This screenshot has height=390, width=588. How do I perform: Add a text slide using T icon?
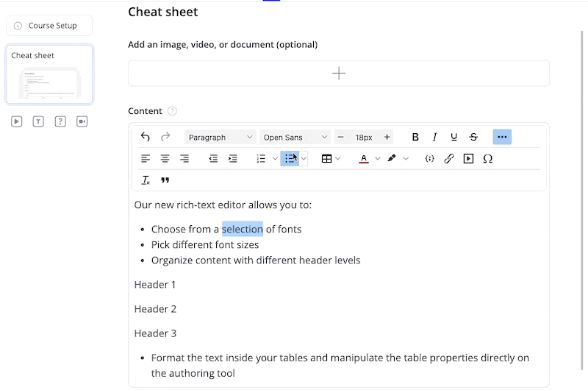[x=38, y=121]
